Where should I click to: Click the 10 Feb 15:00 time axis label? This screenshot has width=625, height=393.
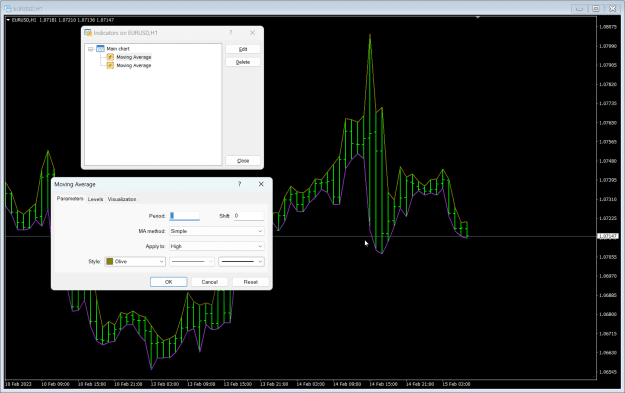(92, 384)
